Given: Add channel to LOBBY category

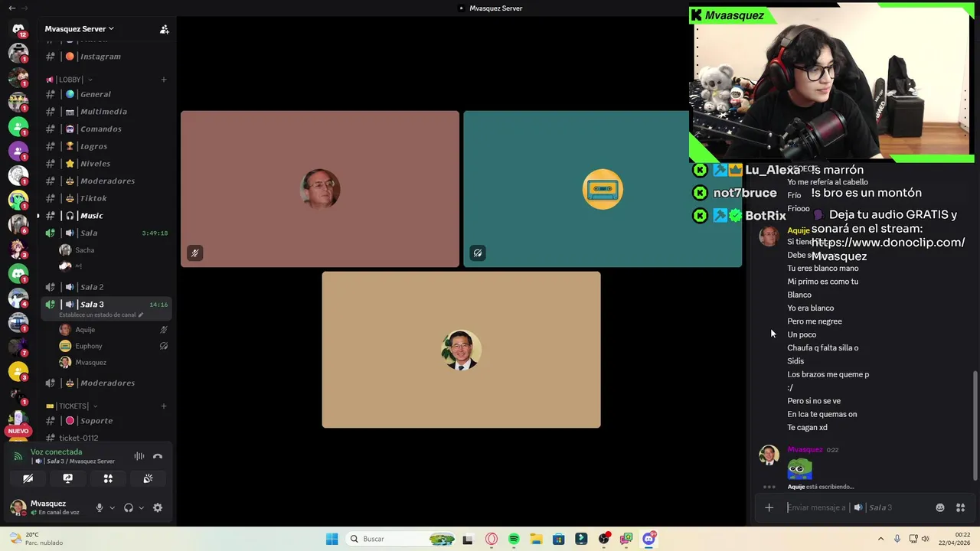Looking at the screenshot, I should 164,80.
